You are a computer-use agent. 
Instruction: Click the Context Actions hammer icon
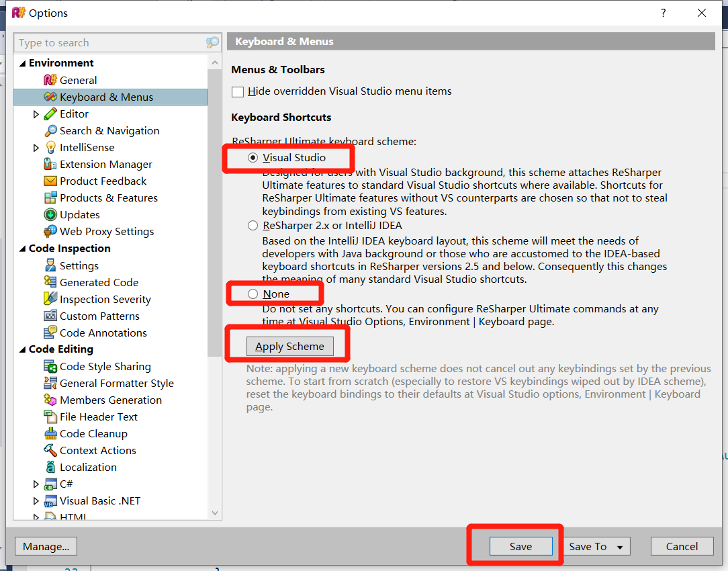point(50,450)
